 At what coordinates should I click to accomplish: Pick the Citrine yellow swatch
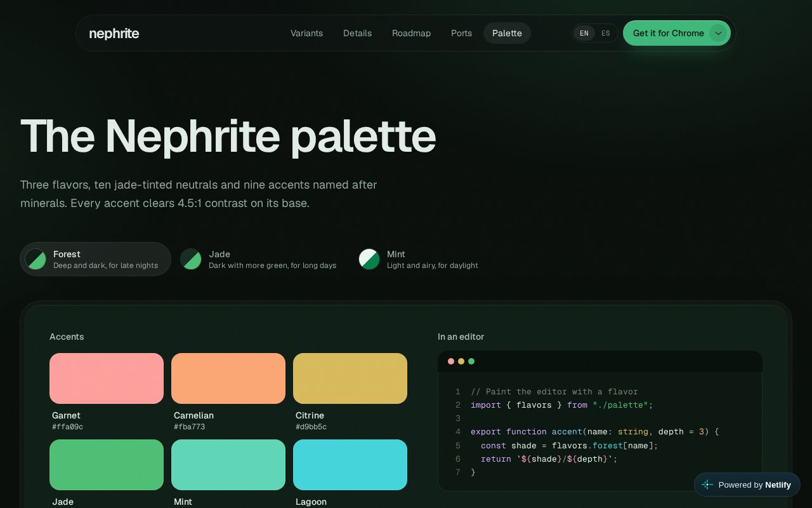(350, 378)
